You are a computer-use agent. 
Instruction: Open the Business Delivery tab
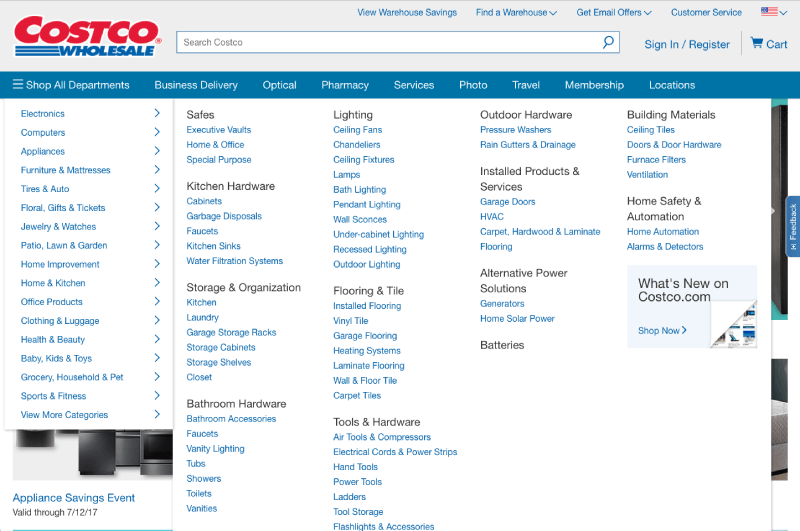[x=196, y=85]
